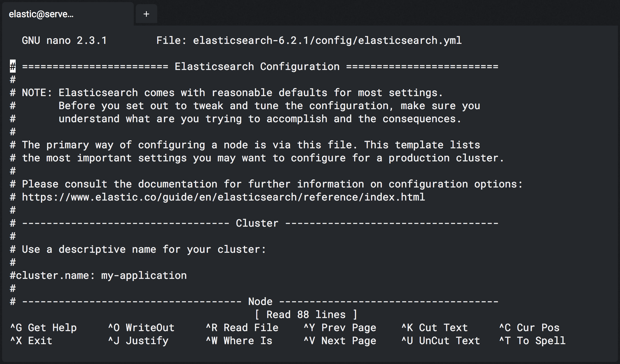The height and width of the screenshot is (364, 620).
Task: Click the file path in nano title bar
Action: (x=327, y=40)
